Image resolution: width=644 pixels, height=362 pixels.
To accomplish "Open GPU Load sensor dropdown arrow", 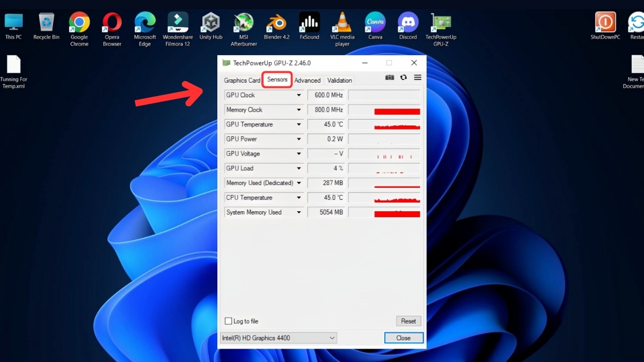I will [299, 168].
